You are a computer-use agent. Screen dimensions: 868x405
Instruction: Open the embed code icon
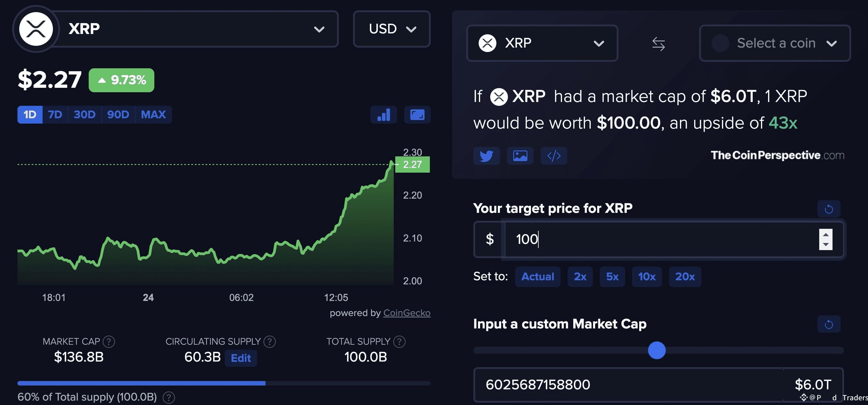[554, 156]
